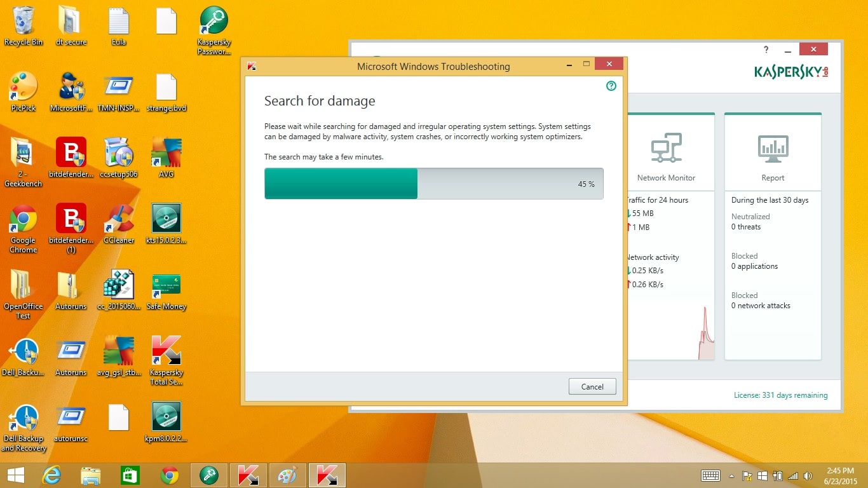The image size is (868, 488).
Task: Open the Recycle Bin desktop icon
Action: click(24, 25)
